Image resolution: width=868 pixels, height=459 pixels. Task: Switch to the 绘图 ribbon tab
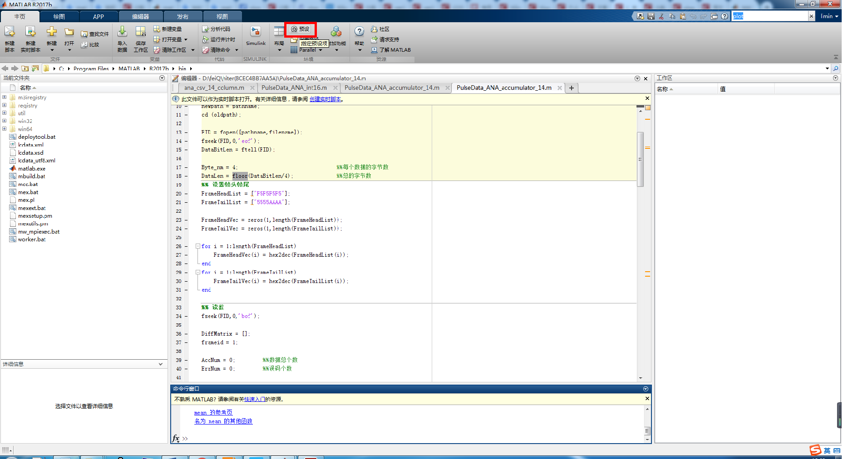tap(59, 16)
